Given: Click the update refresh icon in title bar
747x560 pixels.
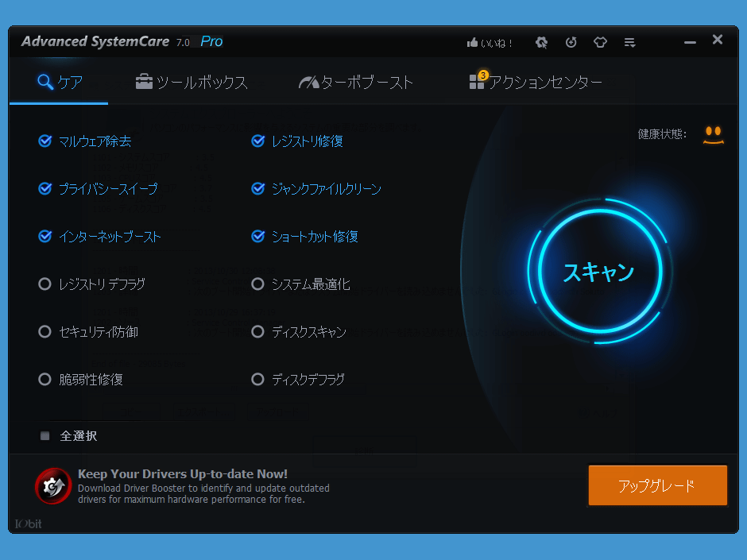Looking at the screenshot, I should click(571, 43).
